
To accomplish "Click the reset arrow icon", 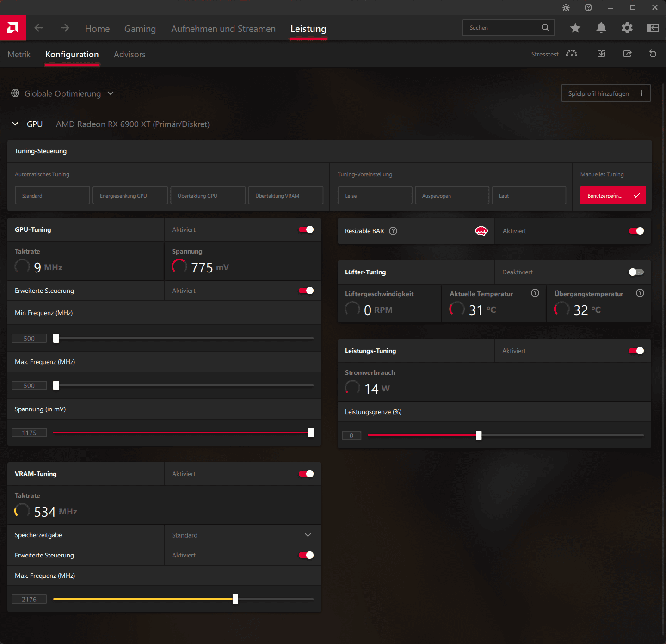I will point(653,54).
